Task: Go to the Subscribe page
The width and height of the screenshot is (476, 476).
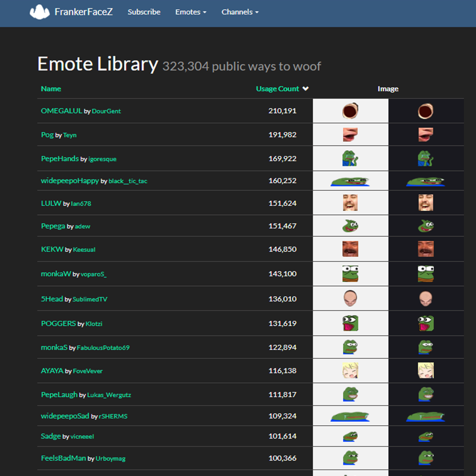Action: [x=144, y=12]
